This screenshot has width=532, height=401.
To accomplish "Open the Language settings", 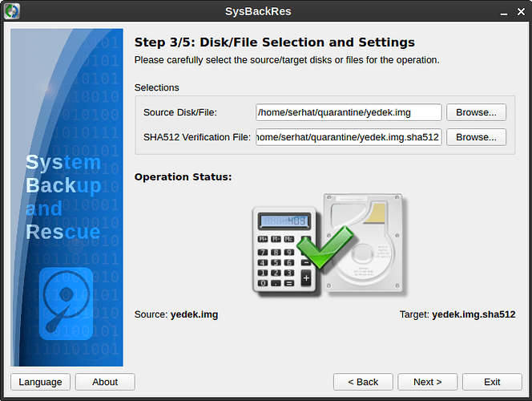I will coord(40,382).
